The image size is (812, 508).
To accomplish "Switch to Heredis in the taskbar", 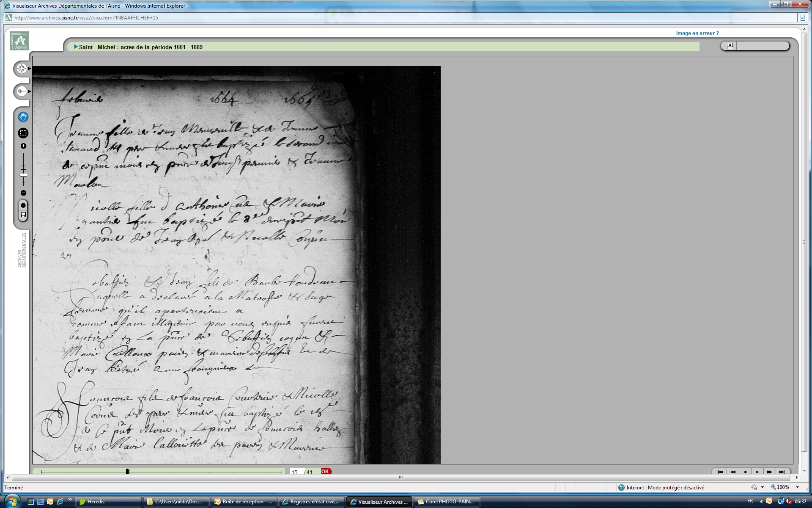I will coord(108,502).
